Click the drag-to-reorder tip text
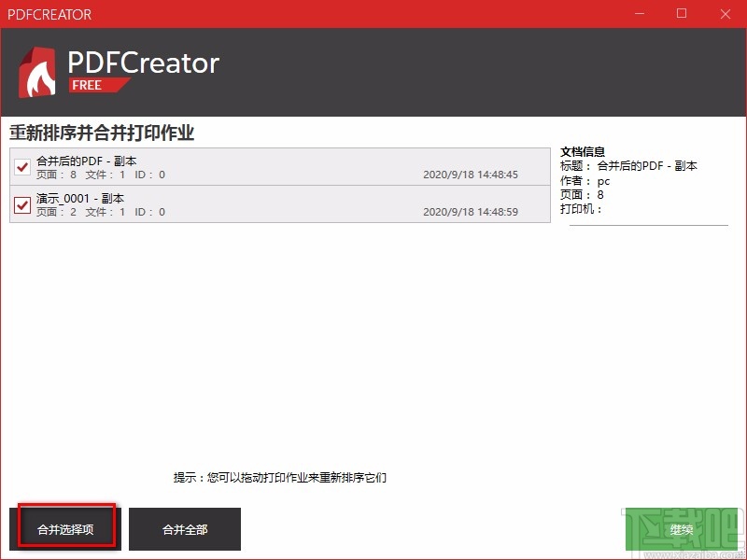The height and width of the screenshot is (560, 747). [x=279, y=477]
